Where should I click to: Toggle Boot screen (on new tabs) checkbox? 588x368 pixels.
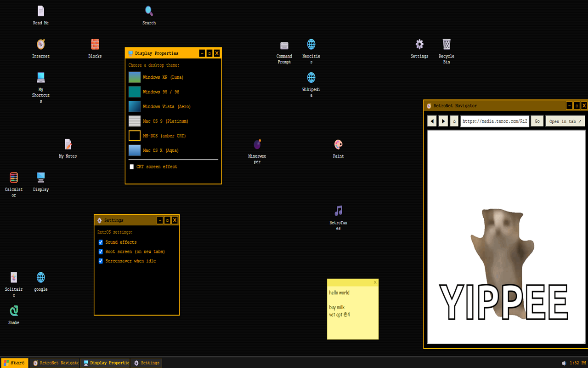[101, 252]
